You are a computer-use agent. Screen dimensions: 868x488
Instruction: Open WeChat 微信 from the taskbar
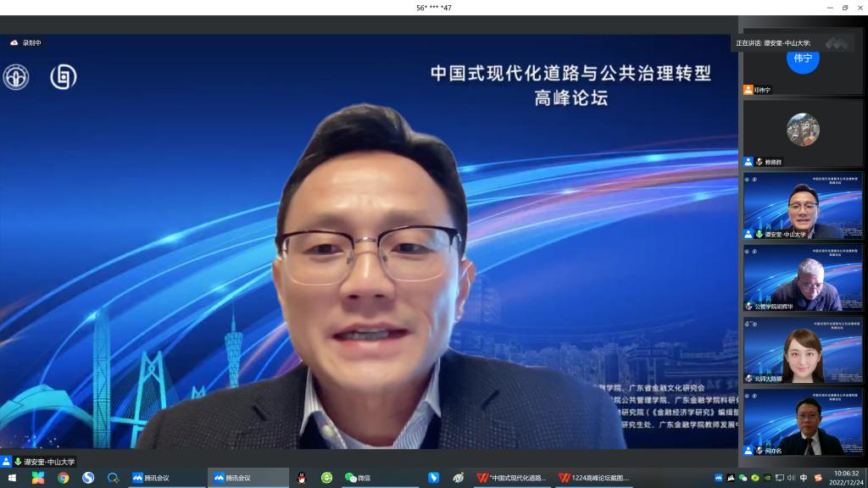[357, 478]
